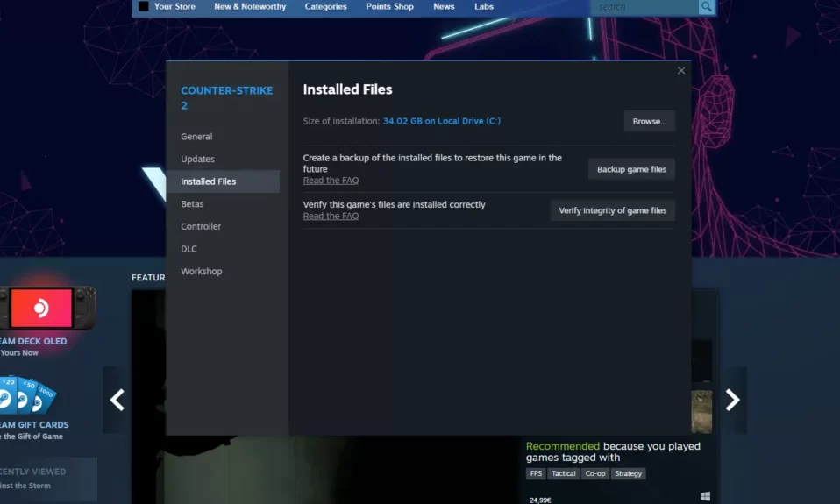Click the Recently Viewed heading

(32, 472)
